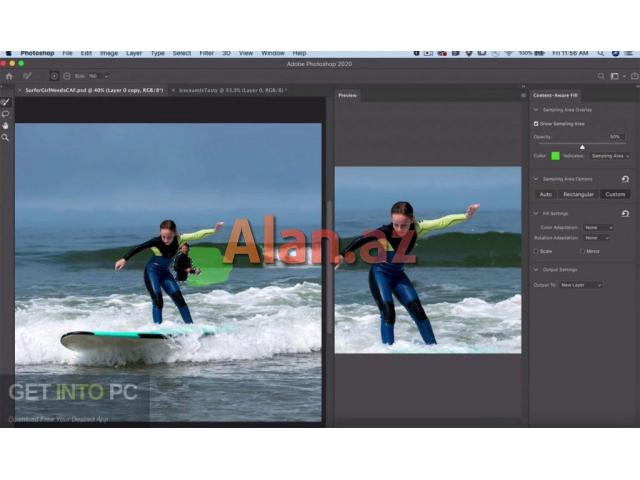Click the brush Size value field
The image size is (640, 480).
93,76
